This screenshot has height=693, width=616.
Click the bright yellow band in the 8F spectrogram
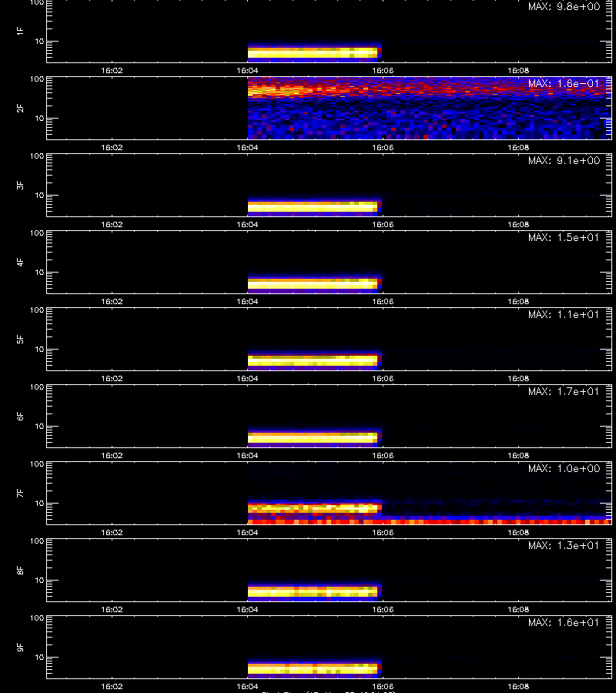tap(313, 591)
